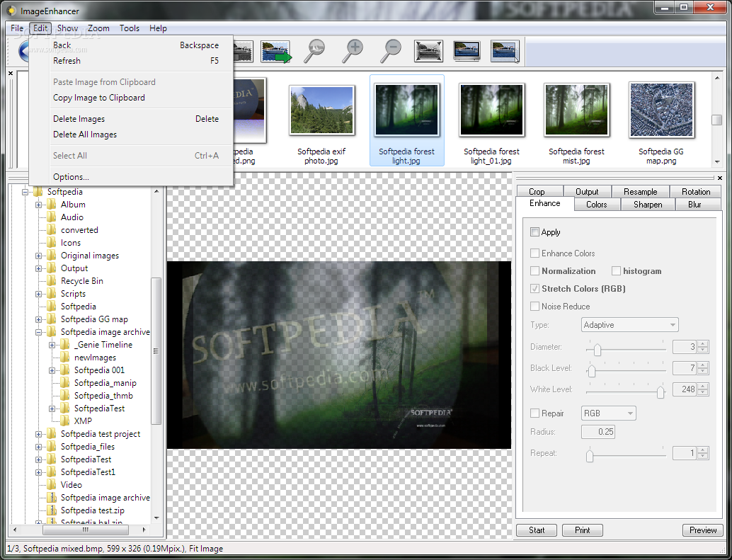Image resolution: width=732 pixels, height=560 pixels.
Task: Select Delete All Images from Edit menu
Action: 85,135
